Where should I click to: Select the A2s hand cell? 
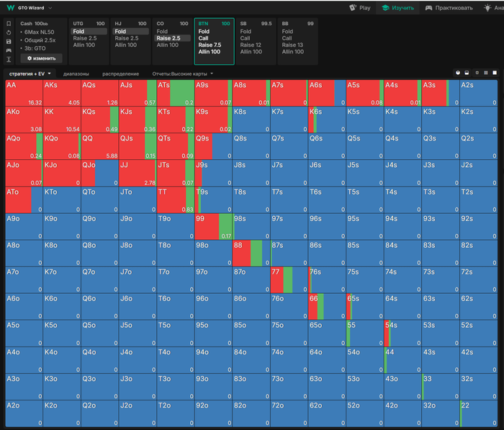coord(479,93)
